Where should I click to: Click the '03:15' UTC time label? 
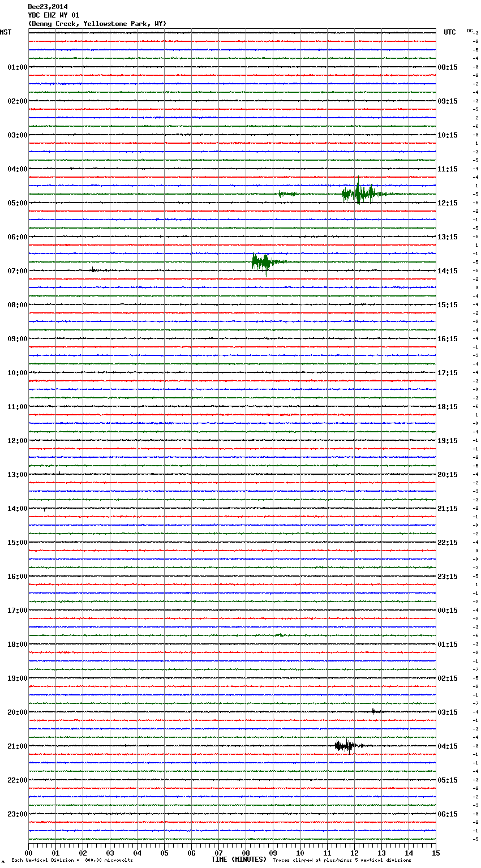(448, 712)
